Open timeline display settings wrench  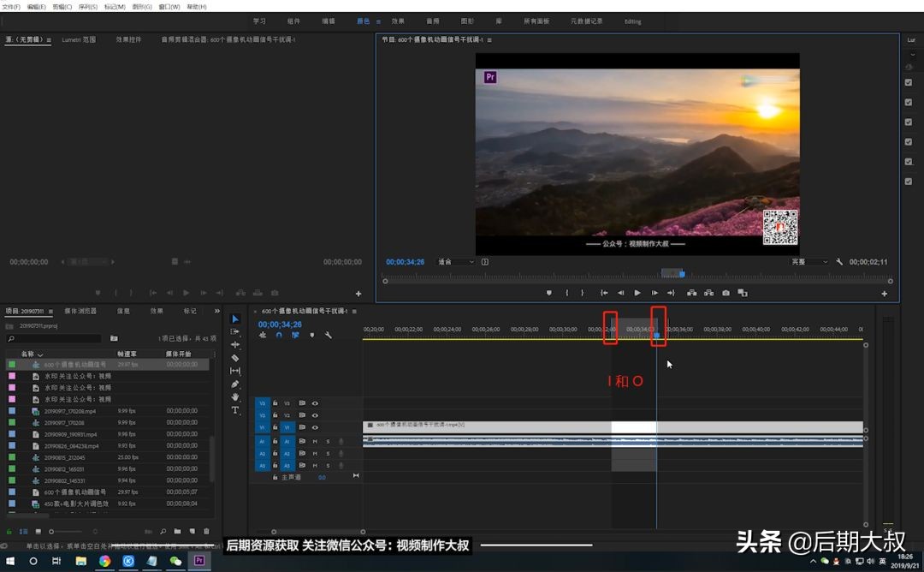pos(328,336)
